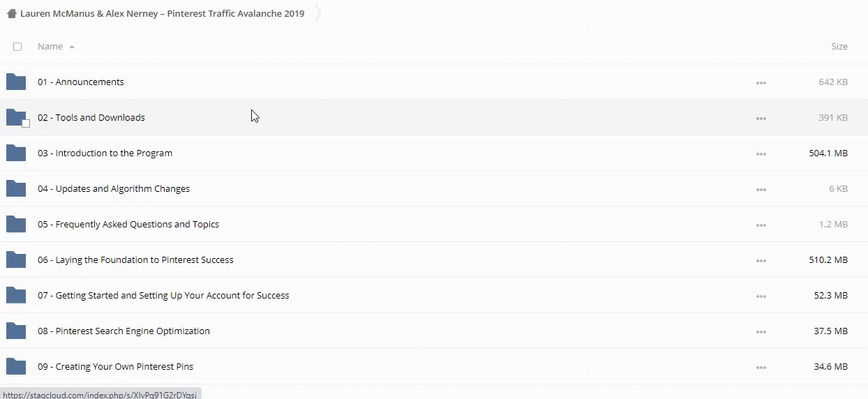This screenshot has height=399, width=868.
Task: Open the 01 - Announcements folder icon
Action: [x=16, y=82]
